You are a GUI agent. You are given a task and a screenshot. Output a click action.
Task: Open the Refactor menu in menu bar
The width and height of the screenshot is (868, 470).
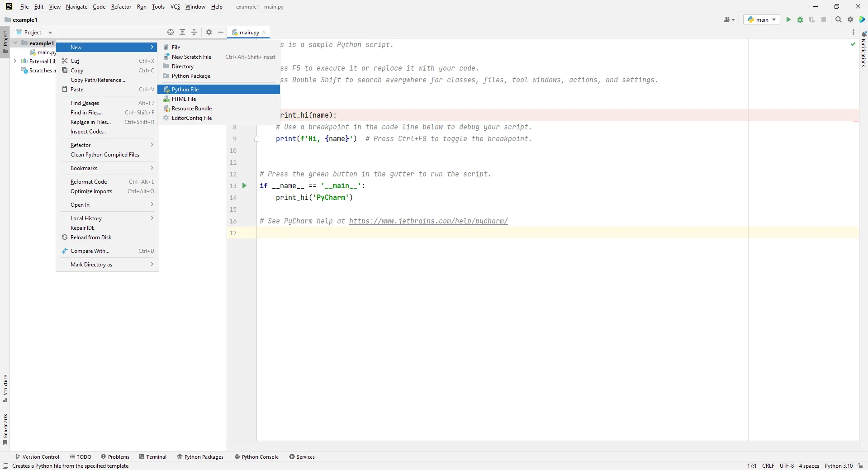point(121,7)
